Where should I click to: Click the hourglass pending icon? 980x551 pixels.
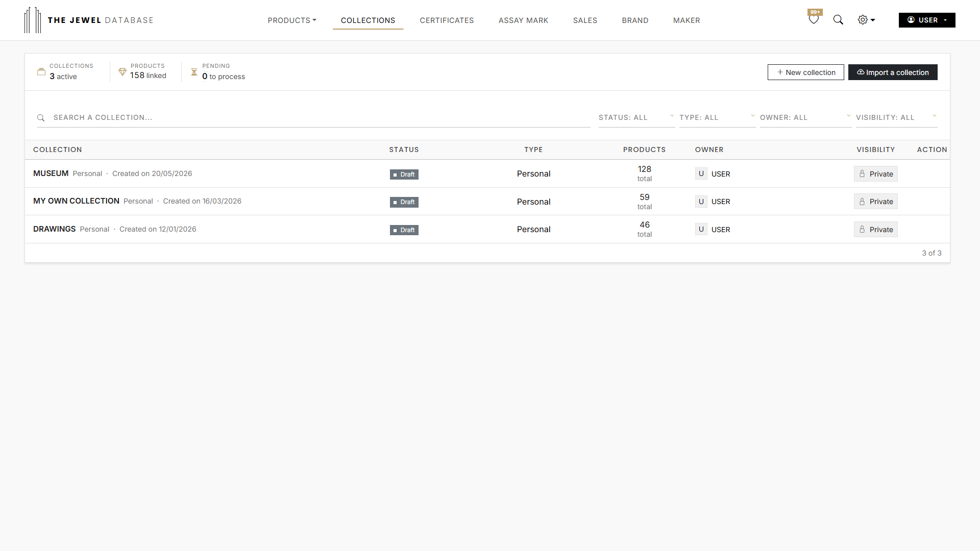click(194, 72)
